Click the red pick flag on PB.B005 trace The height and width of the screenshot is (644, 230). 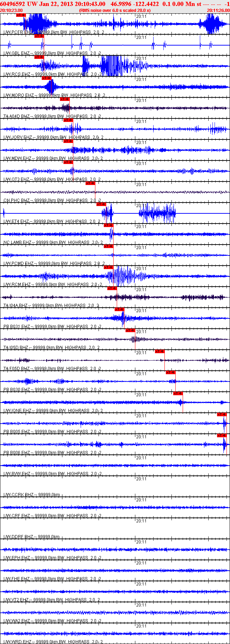tap(222, 415)
